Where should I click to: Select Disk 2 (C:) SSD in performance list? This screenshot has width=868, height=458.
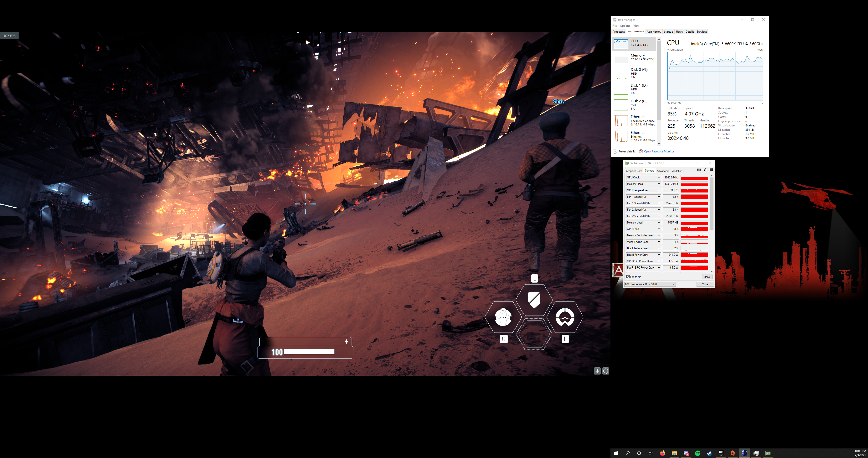point(634,105)
